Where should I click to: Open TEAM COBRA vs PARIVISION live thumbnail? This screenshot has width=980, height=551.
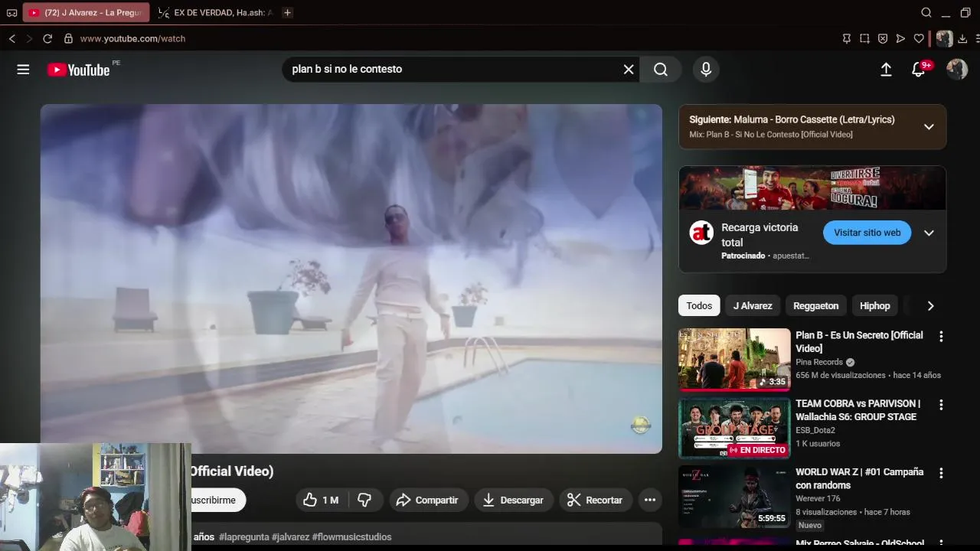pyautogui.click(x=734, y=428)
